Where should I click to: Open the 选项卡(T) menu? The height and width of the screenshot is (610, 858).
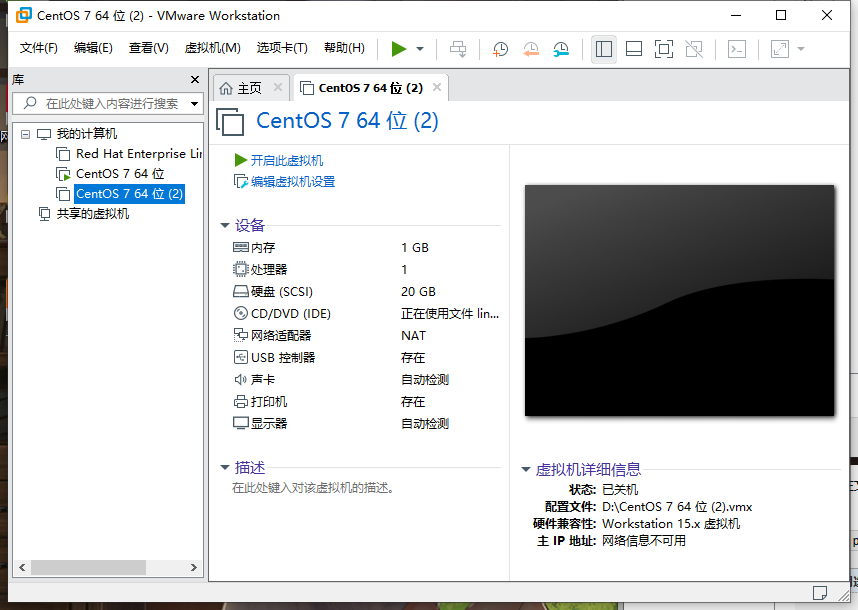282,48
